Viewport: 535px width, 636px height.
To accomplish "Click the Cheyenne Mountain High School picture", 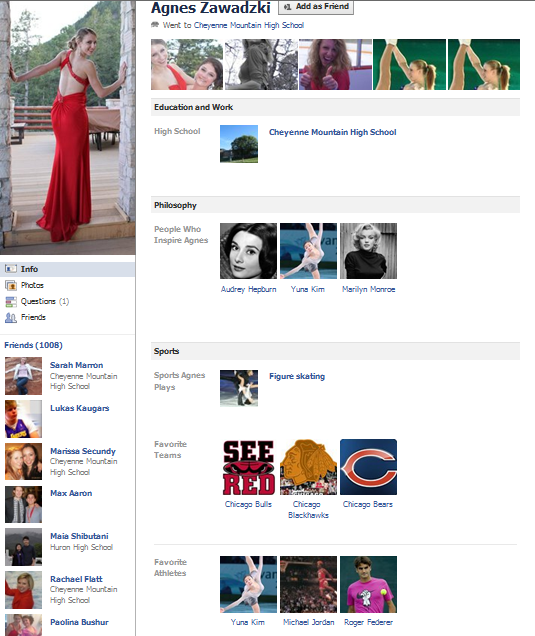I will tap(239, 144).
